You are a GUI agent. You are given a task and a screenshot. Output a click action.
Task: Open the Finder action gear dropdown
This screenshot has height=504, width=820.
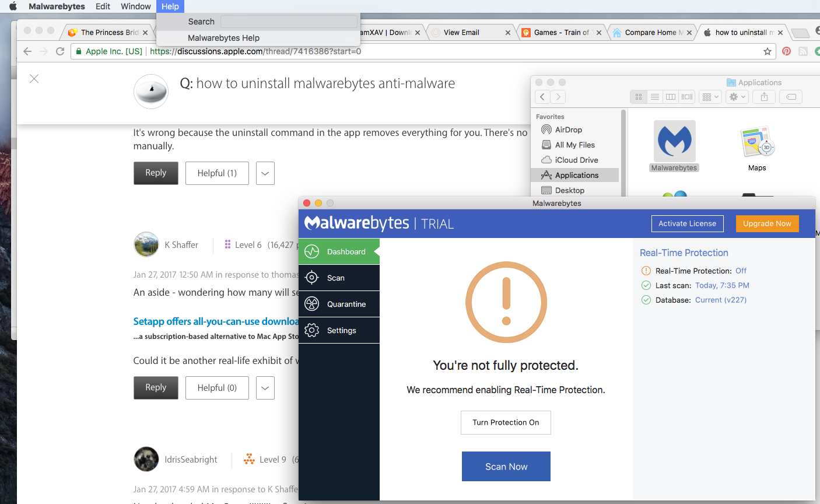tap(738, 97)
